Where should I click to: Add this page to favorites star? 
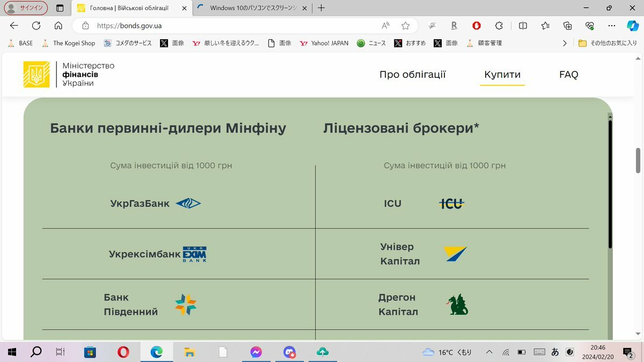[x=406, y=25]
